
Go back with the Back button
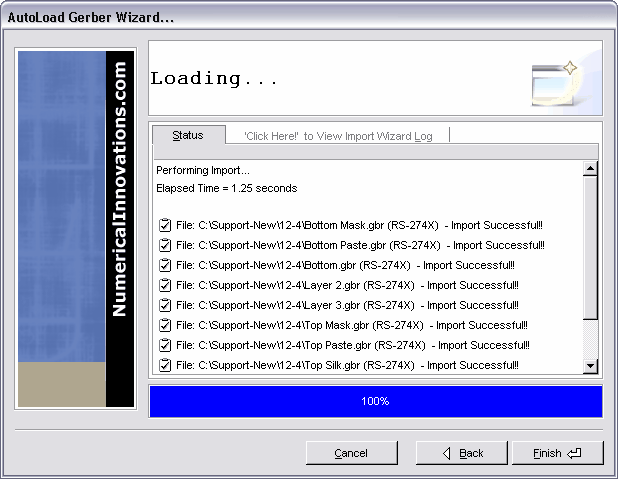[x=462, y=453]
